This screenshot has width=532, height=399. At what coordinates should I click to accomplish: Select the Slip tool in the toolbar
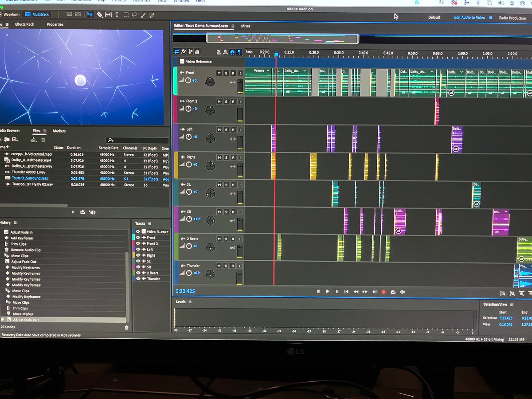point(108,15)
